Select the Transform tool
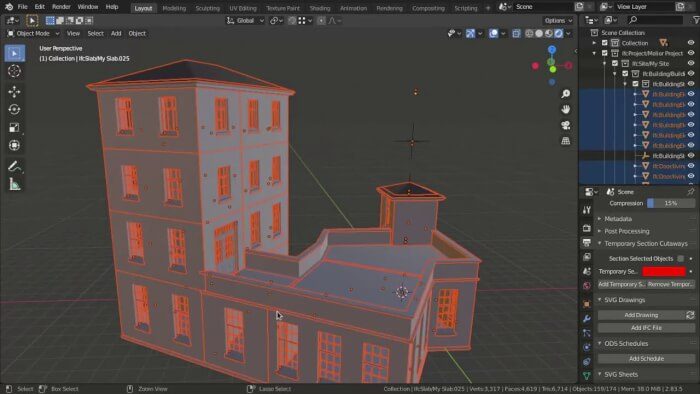The height and width of the screenshot is (394, 700). (15, 145)
